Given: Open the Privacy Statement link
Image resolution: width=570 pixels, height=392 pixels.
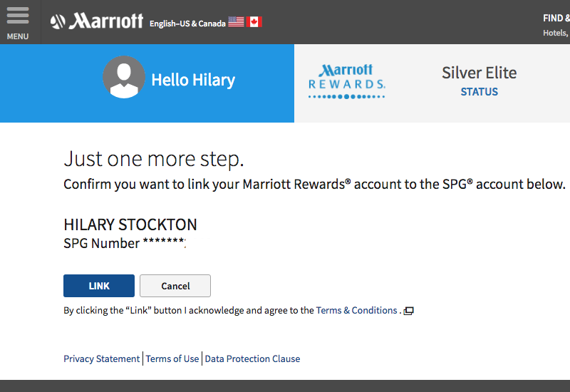Looking at the screenshot, I should click(x=101, y=359).
